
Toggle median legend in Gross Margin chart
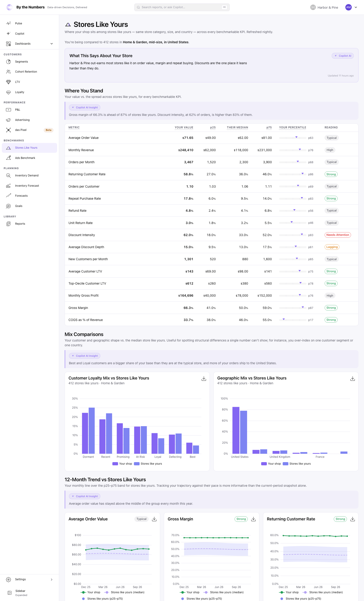coord(224,592)
